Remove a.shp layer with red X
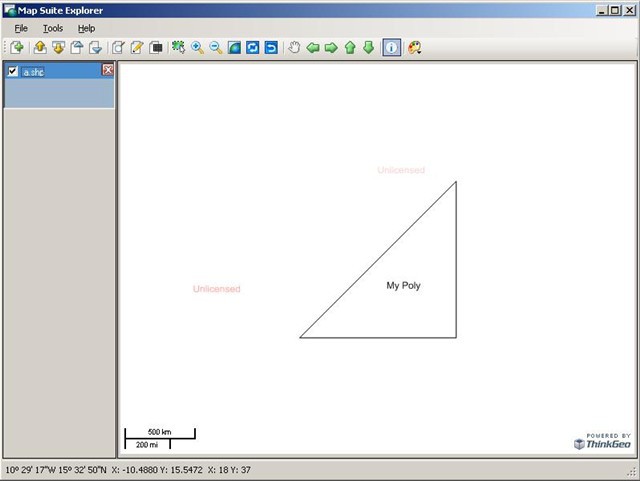This screenshot has height=481, width=640. [x=108, y=70]
